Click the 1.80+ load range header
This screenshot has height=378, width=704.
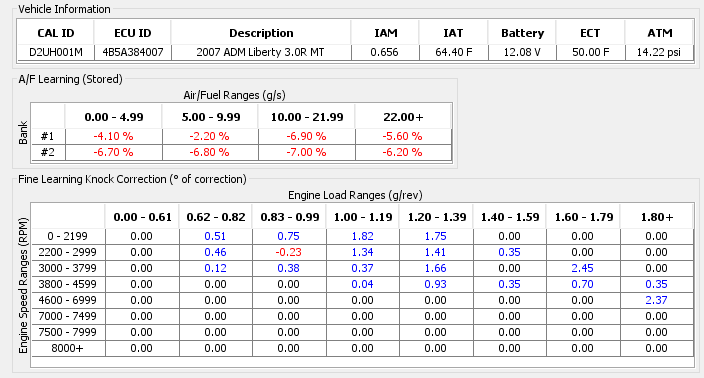click(x=657, y=217)
